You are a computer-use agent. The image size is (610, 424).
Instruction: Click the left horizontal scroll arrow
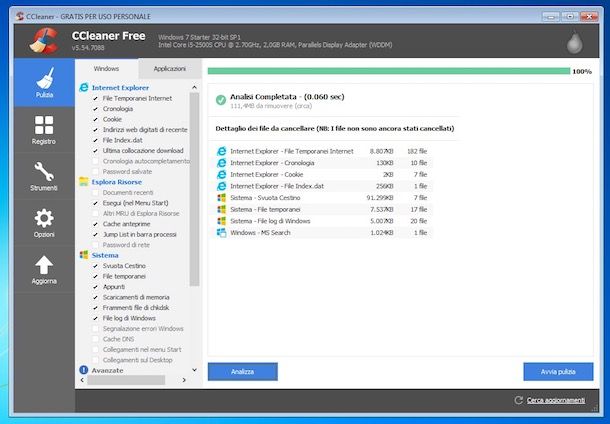click(x=82, y=380)
